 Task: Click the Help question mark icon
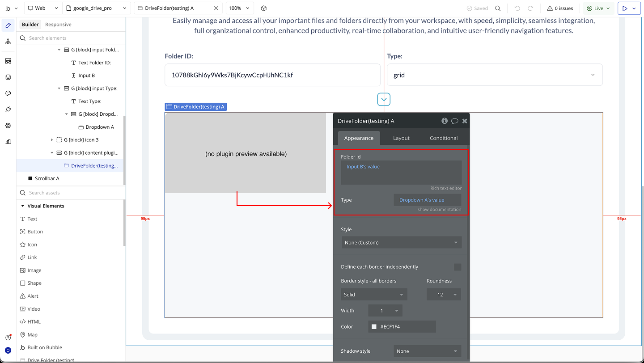click(x=8, y=338)
